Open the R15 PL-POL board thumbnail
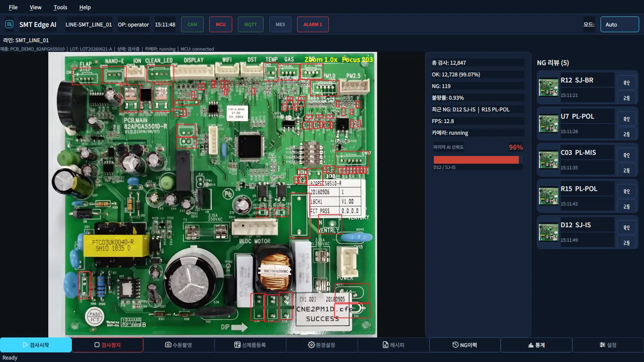644x362 pixels. [549, 196]
